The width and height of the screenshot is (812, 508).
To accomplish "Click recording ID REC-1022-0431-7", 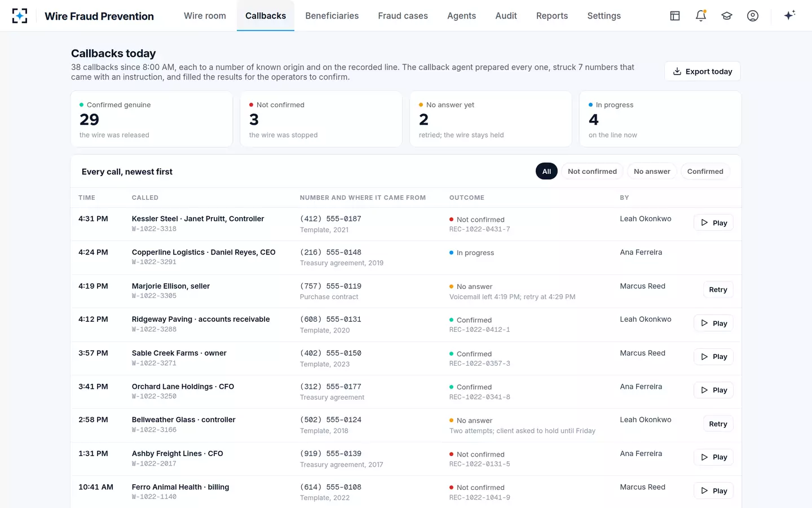I will (479, 230).
